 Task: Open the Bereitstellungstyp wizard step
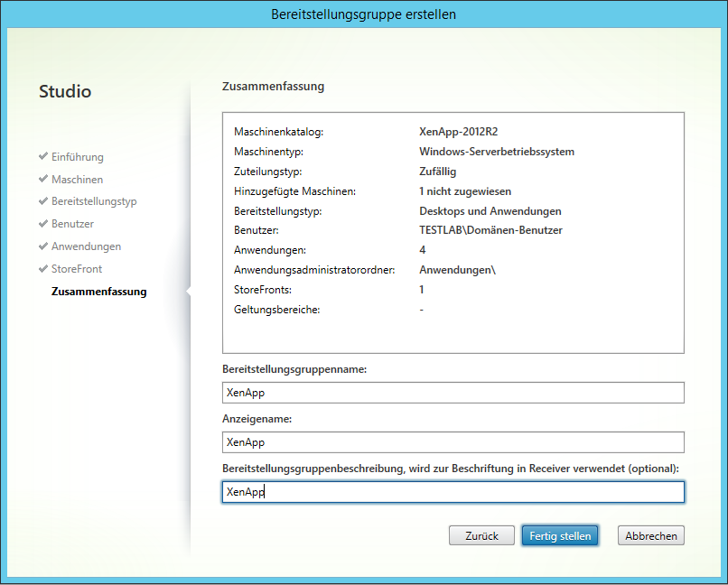(x=94, y=201)
